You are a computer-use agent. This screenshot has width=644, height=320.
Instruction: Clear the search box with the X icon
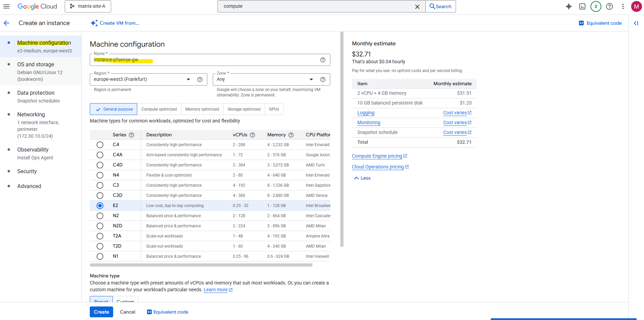click(417, 7)
